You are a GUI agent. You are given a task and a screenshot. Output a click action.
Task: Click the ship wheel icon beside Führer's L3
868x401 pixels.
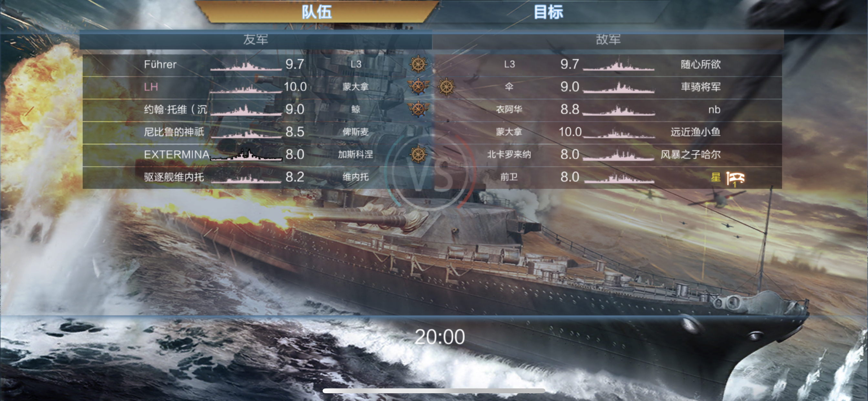(x=418, y=64)
